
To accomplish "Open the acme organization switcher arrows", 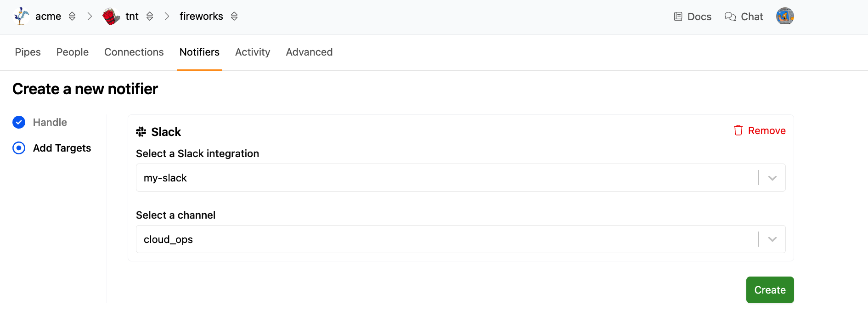I will tap(72, 17).
